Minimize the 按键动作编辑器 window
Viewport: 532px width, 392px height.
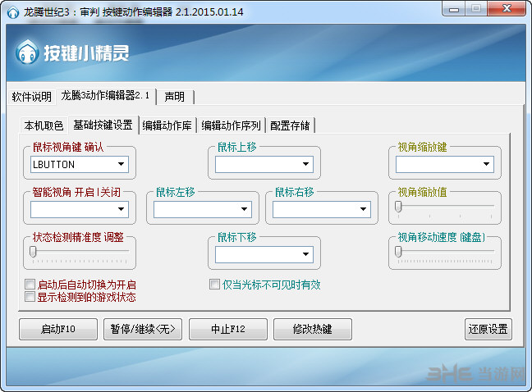click(x=454, y=9)
